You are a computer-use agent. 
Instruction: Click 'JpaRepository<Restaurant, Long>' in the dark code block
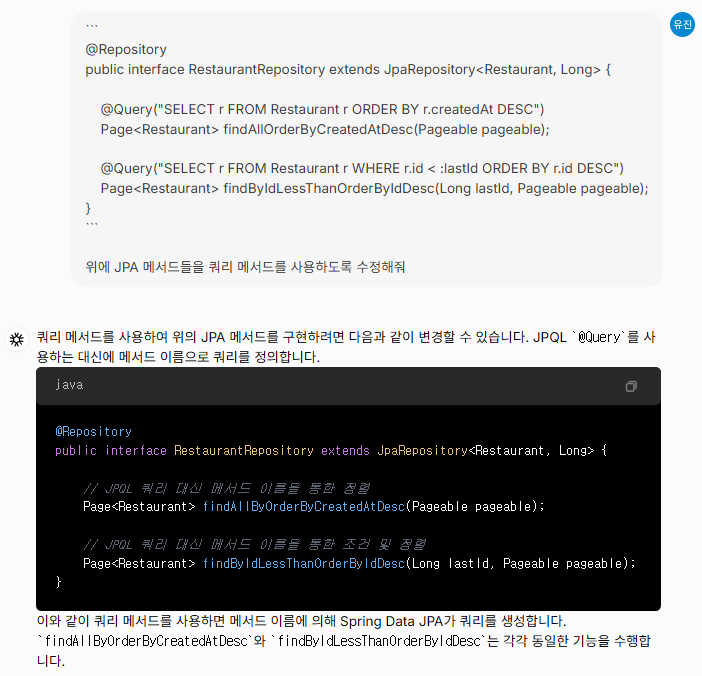(x=486, y=450)
